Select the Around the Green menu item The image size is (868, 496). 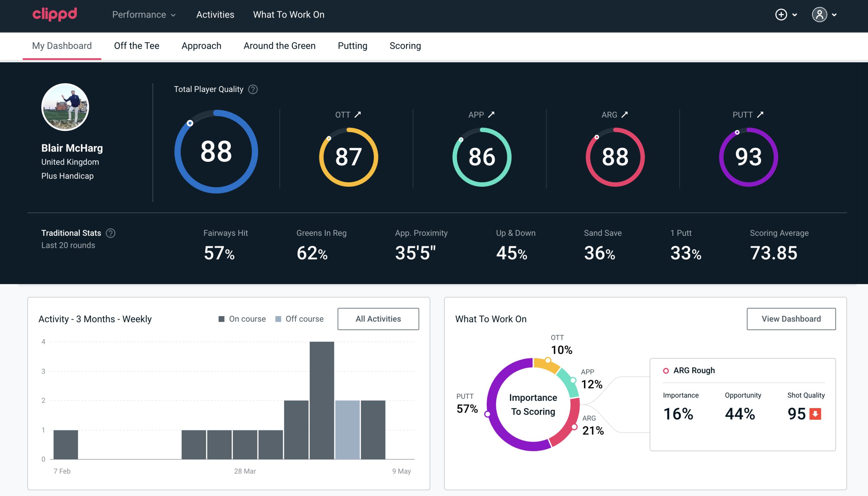pyautogui.click(x=279, y=45)
